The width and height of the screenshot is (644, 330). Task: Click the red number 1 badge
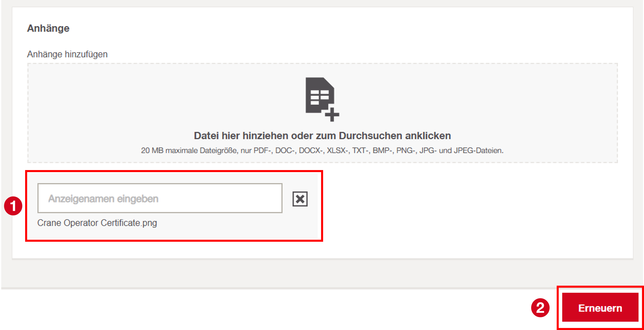coord(13,206)
